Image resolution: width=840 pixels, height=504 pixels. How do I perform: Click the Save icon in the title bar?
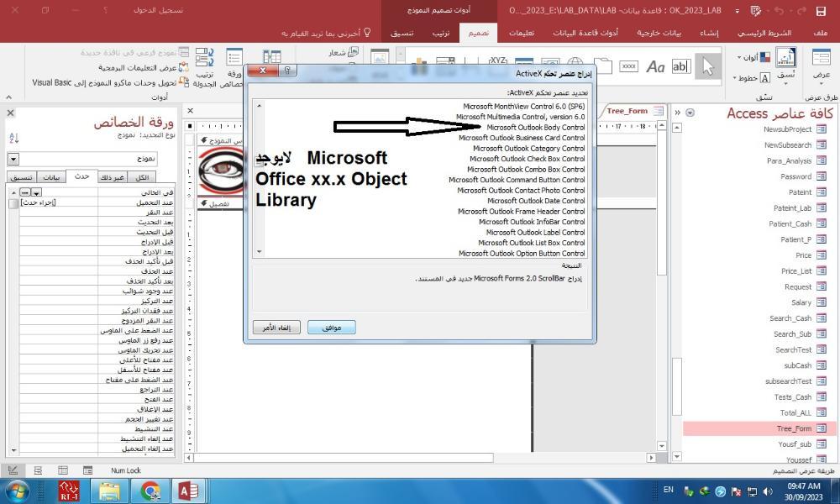[820, 11]
